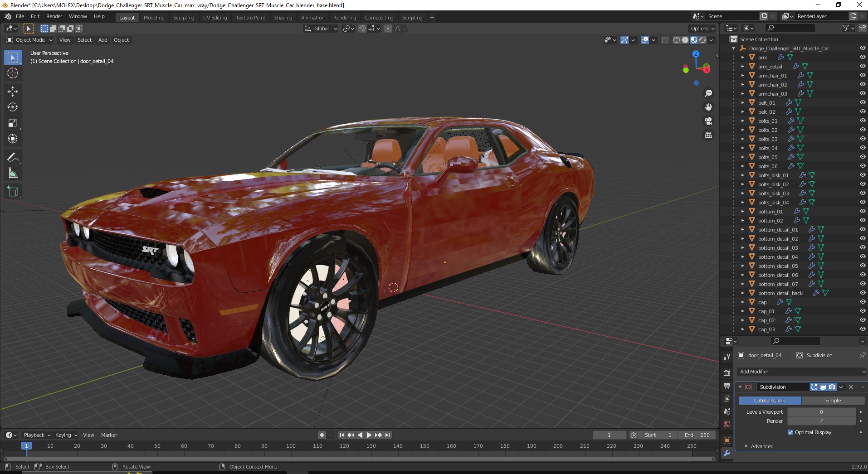The height and width of the screenshot is (474, 868).
Task: Collapse the Dodge_Challenger_SRT_Muscle_Car collection
Action: [733, 48]
